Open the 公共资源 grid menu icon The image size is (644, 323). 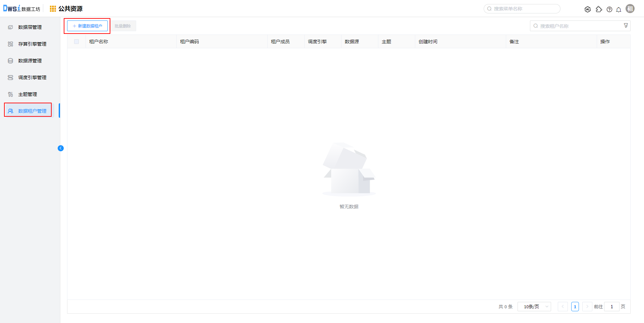point(53,9)
